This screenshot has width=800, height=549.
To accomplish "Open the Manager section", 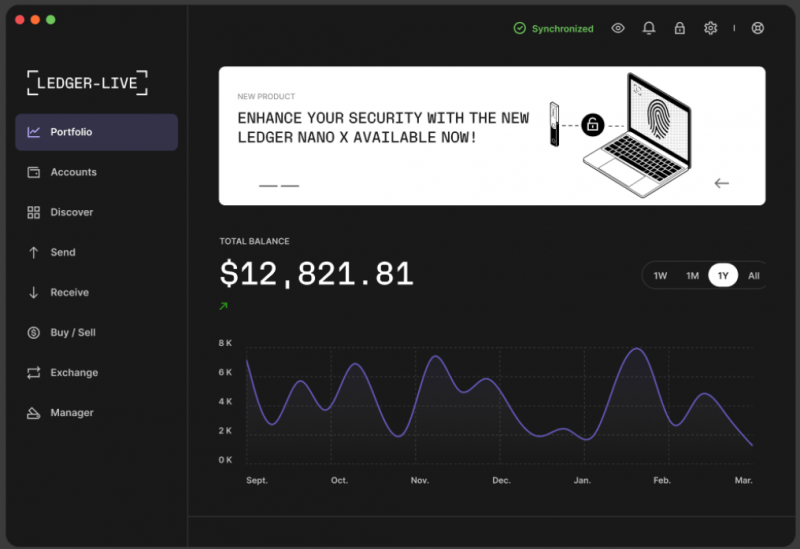I will pos(96,413).
